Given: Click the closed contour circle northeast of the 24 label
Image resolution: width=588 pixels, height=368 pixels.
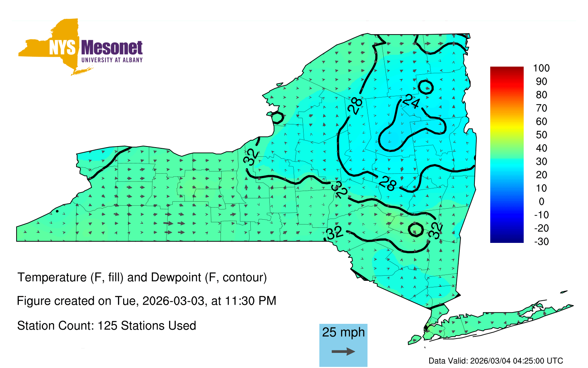Looking at the screenshot, I should point(426,87).
